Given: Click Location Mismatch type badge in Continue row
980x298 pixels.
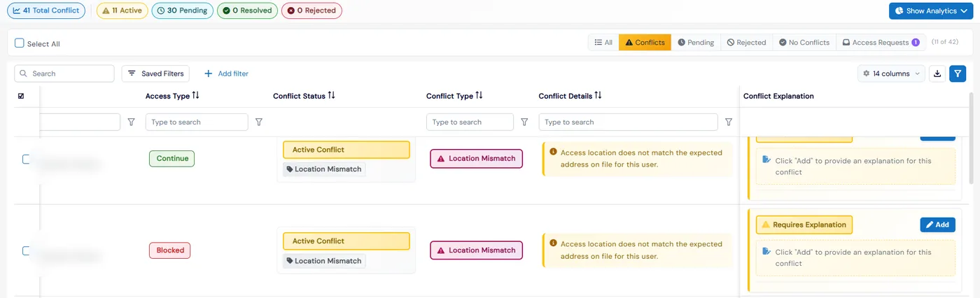Looking at the screenshot, I should pos(476,159).
